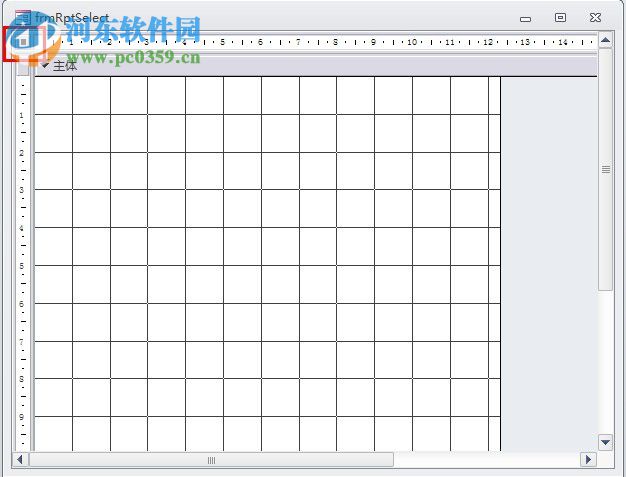The image size is (626, 477).
Task: Click the vertical scrollbar thumb
Action: (x=606, y=169)
